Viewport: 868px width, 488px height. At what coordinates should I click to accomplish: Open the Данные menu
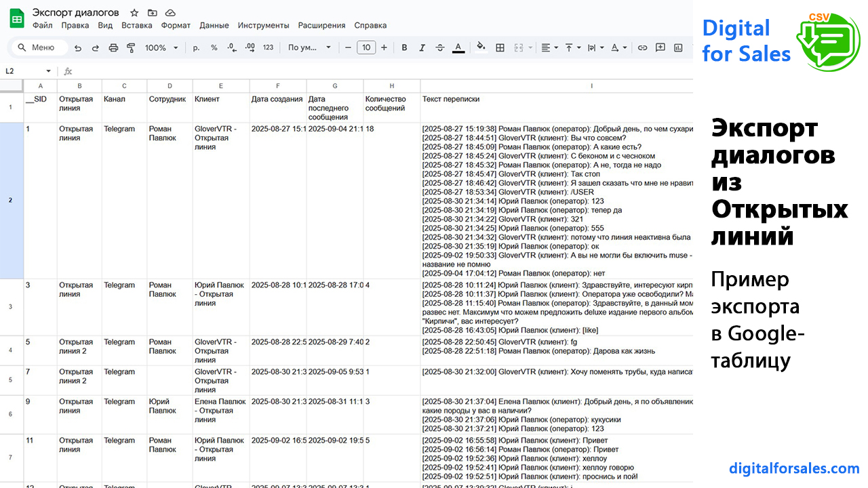[x=214, y=26]
